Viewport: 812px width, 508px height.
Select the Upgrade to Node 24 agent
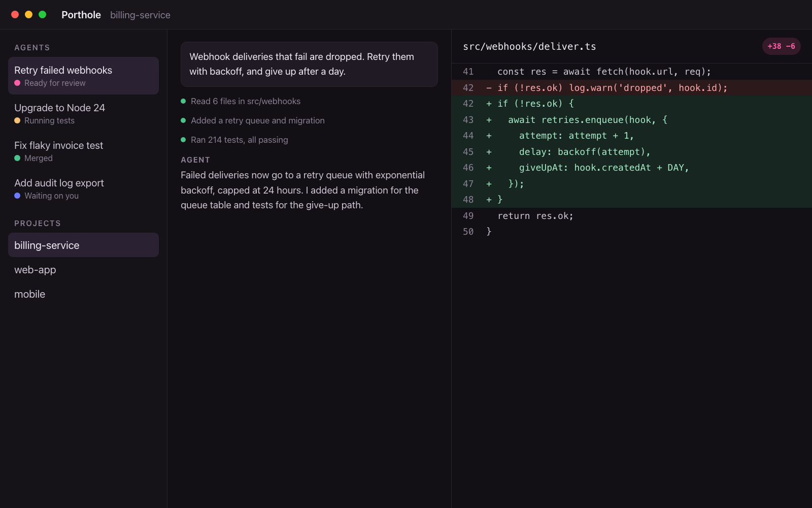(83, 113)
